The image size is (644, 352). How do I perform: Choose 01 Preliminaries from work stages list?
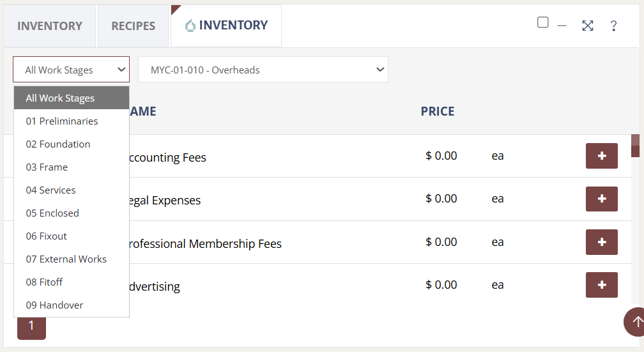[x=62, y=121]
